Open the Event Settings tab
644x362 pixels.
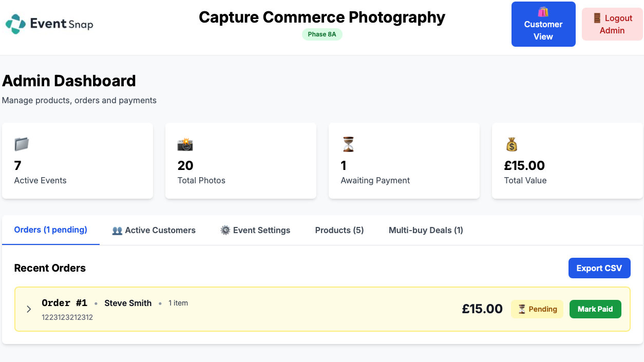(x=255, y=230)
